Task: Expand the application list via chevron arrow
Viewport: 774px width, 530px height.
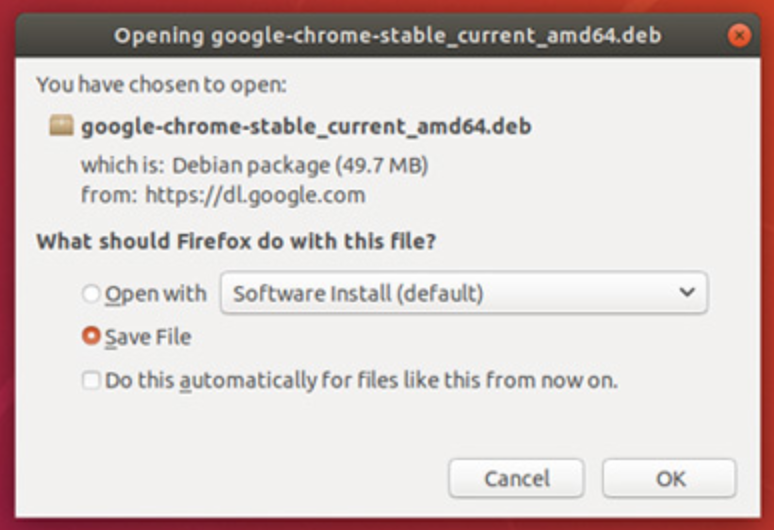Action: pos(687,292)
